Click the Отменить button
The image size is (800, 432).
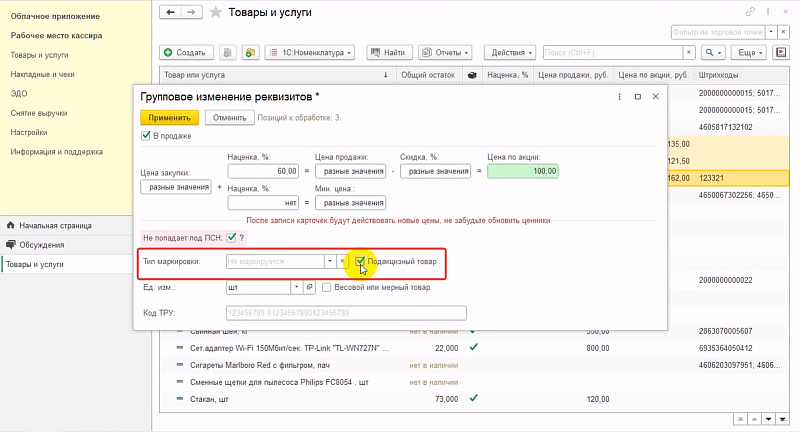(229, 117)
